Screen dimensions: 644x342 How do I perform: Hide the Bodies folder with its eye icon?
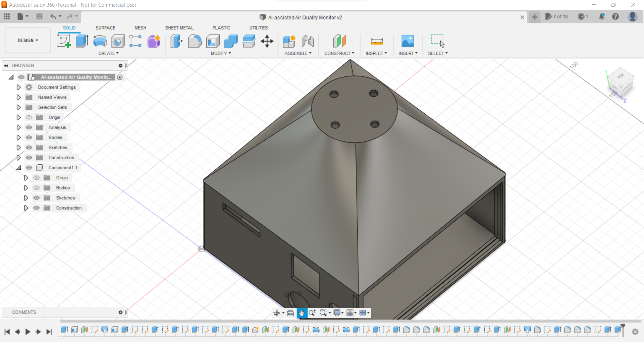(x=29, y=137)
